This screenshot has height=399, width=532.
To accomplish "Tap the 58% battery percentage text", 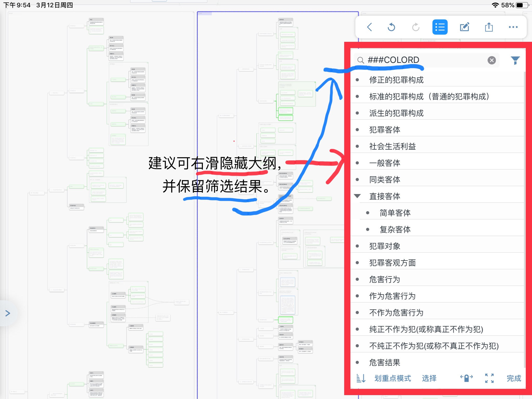I will pos(508,5).
